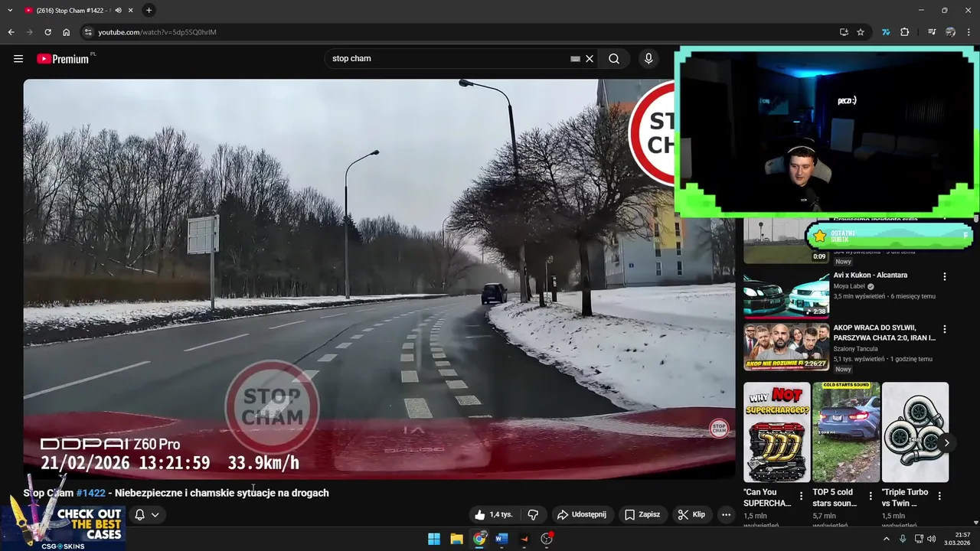Open the Extensions puzzle menu
Viewport: 980px width, 551px height.
click(x=905, y=32)
